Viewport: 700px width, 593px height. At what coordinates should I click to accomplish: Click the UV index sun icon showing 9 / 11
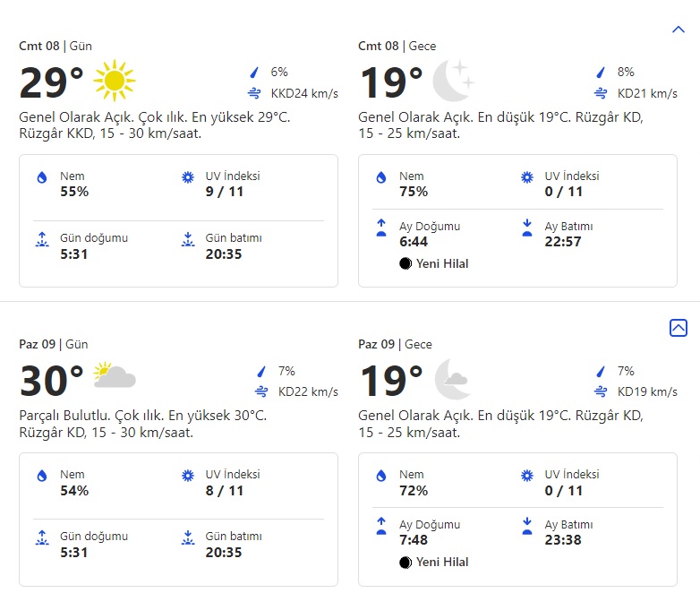(x=188, y=177)
